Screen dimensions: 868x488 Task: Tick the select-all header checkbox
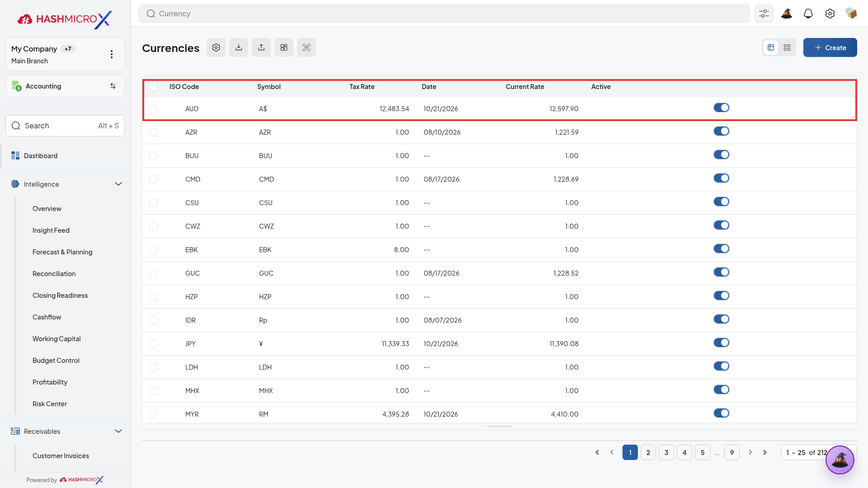tap(153, 86)
